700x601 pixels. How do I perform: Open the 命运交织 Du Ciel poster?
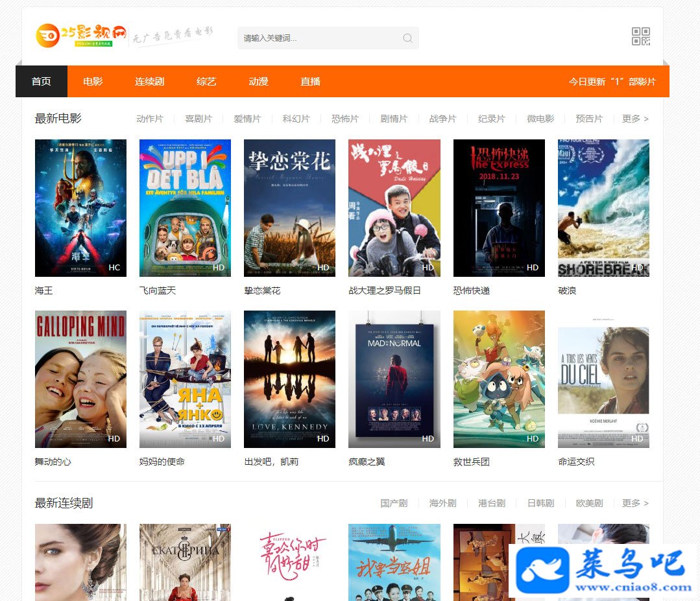click(603, 379)
